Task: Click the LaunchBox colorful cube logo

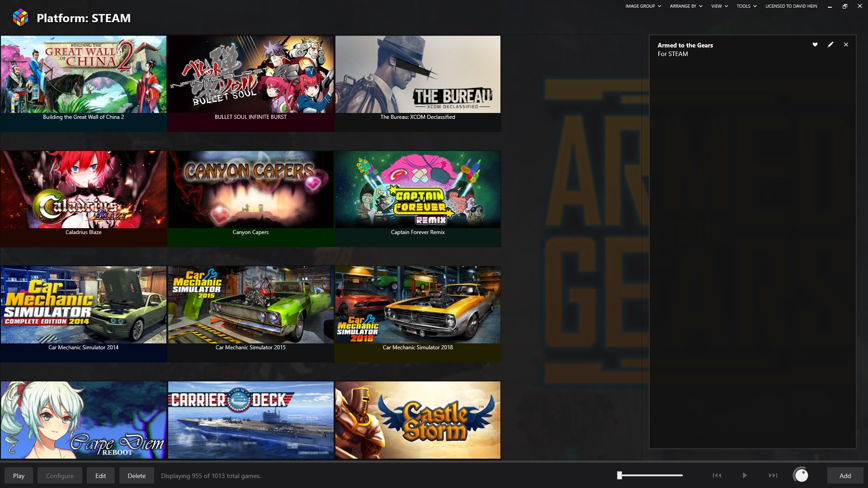Action: (x=20, y=18)
